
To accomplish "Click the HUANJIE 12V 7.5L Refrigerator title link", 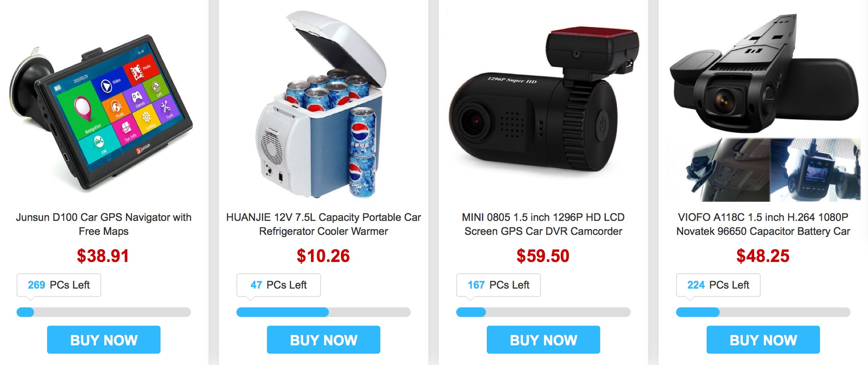I will [x=323, y=224].
